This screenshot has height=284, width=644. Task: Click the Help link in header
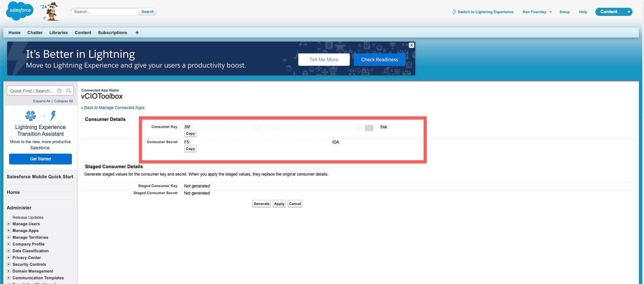(x=583, y=12)
